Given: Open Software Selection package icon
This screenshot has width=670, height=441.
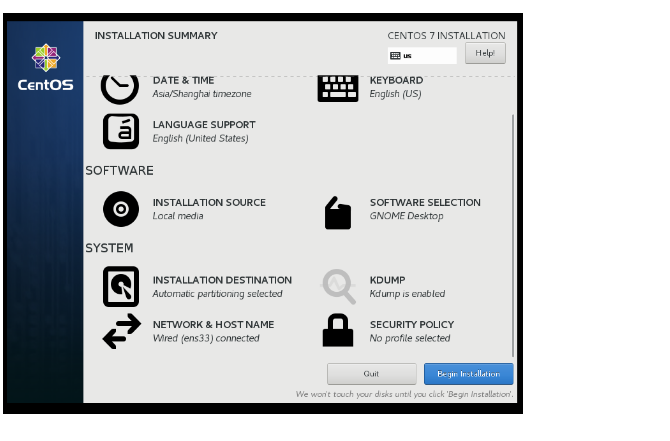Looking at the screenshot, I should click(338, 213).
